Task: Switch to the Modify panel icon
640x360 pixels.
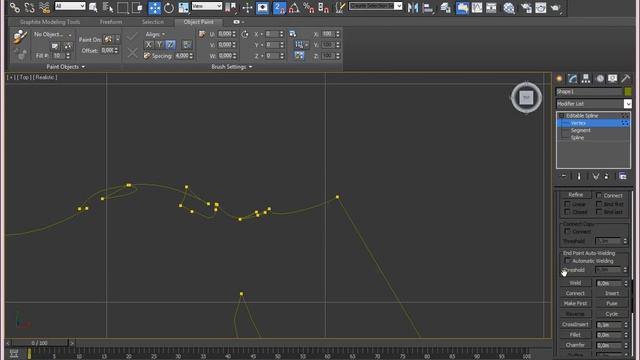Action: pos(573,78)
